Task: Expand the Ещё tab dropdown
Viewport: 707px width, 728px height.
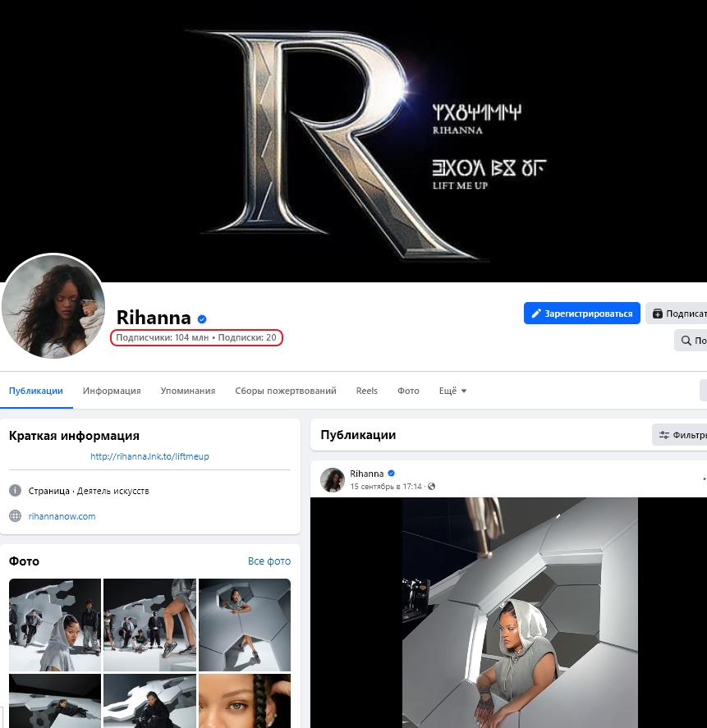Action: tap(452, 391)
